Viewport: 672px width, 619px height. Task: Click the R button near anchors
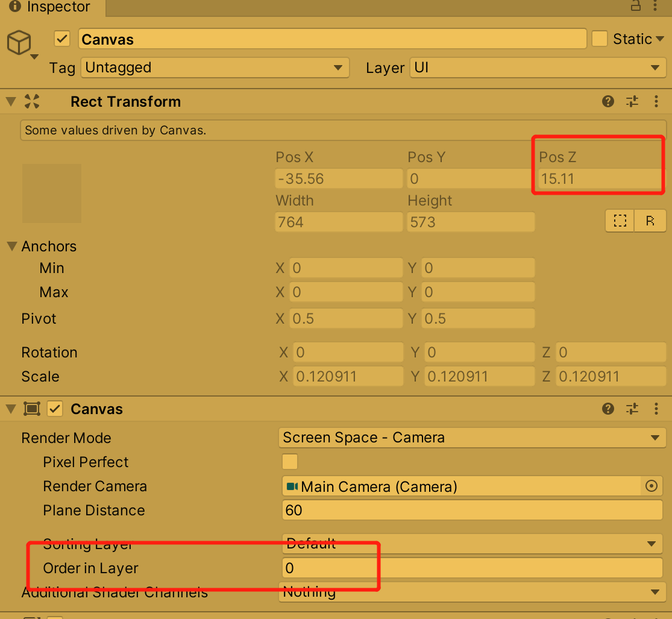[650, 221]
